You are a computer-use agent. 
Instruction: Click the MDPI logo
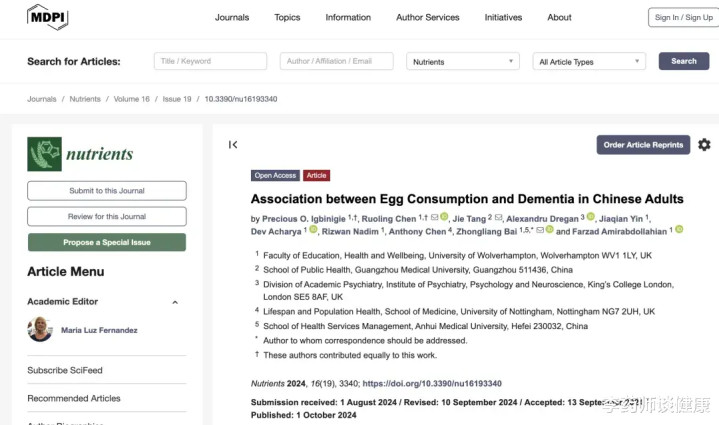point(48,17)
